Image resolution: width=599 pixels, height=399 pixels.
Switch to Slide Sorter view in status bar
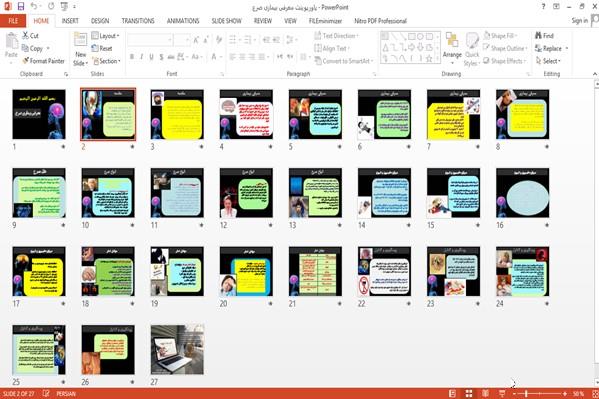(x=469, y=393)
